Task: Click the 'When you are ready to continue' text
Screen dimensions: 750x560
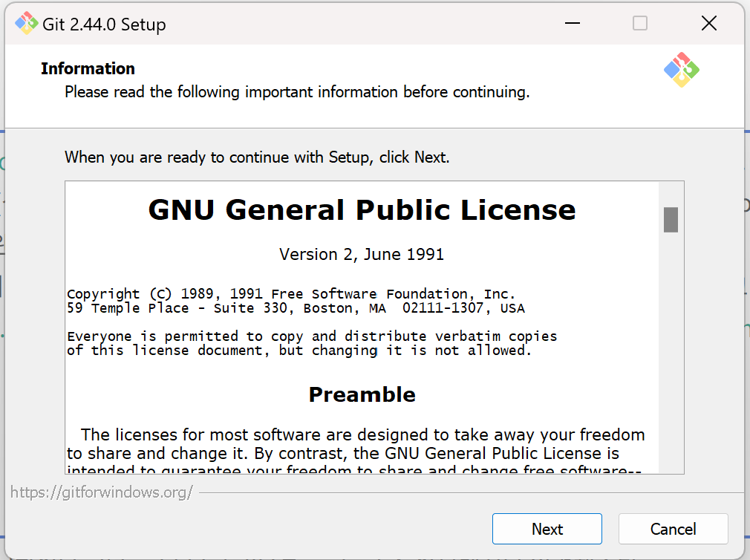Action: tap(257, 157)
